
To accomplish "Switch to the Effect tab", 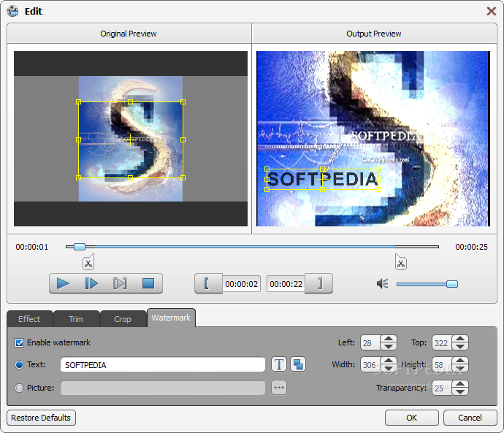I will [29, 319].
